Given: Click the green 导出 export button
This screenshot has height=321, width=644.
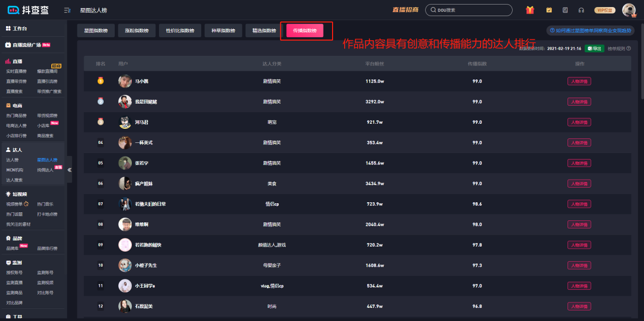Looking at the screenshot, I should [x=594, y=49].
